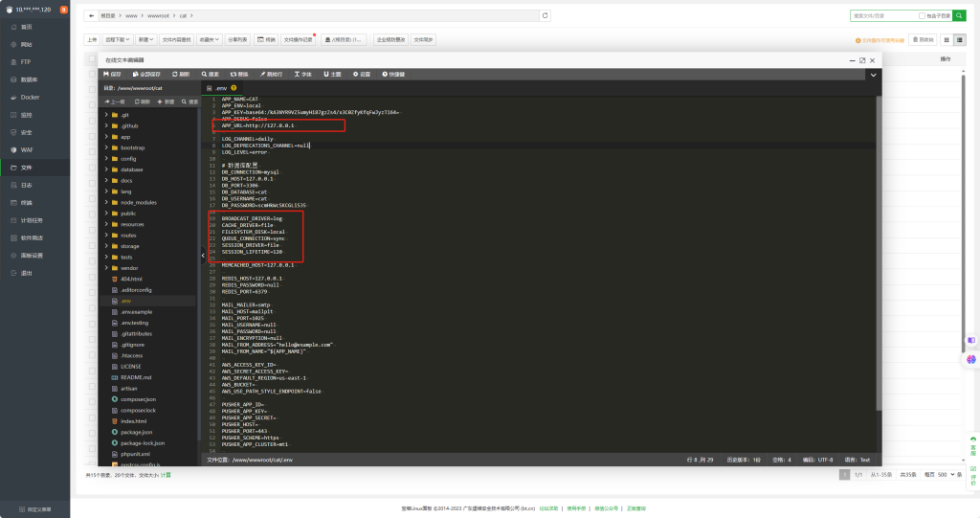Expand the database folder
Image resolution: width=980 pixels, height=518 pixels.
pyautogui.click(x=107, y=169)
